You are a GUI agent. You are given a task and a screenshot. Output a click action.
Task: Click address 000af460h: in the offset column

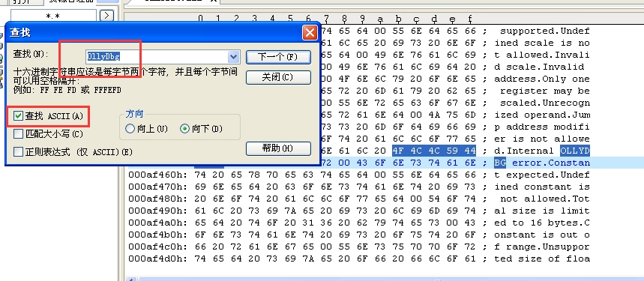coord(158,175)
